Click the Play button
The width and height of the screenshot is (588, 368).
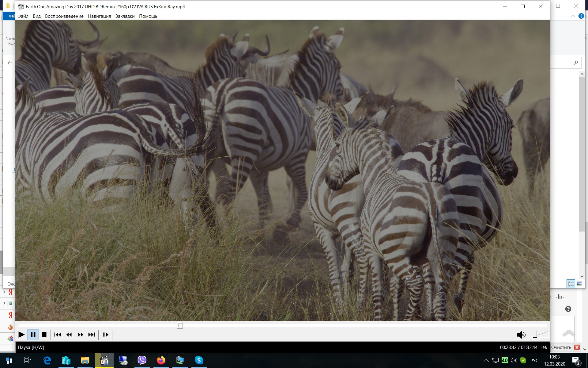(x=21, y=335)
